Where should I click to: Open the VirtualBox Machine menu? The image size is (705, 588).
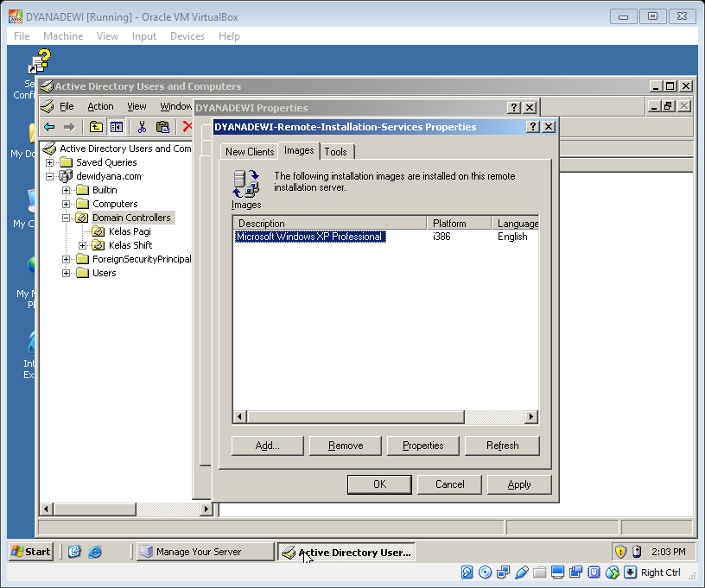pos(63,36)
